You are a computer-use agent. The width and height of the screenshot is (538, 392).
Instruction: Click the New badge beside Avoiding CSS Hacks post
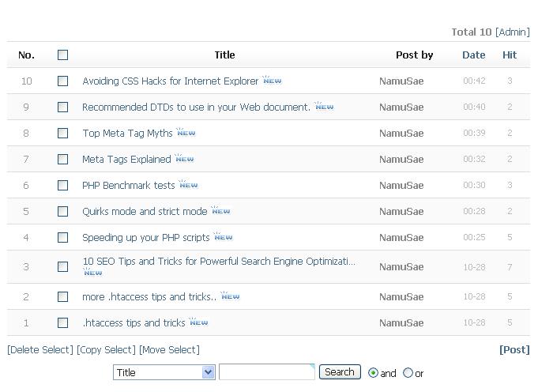272,81
